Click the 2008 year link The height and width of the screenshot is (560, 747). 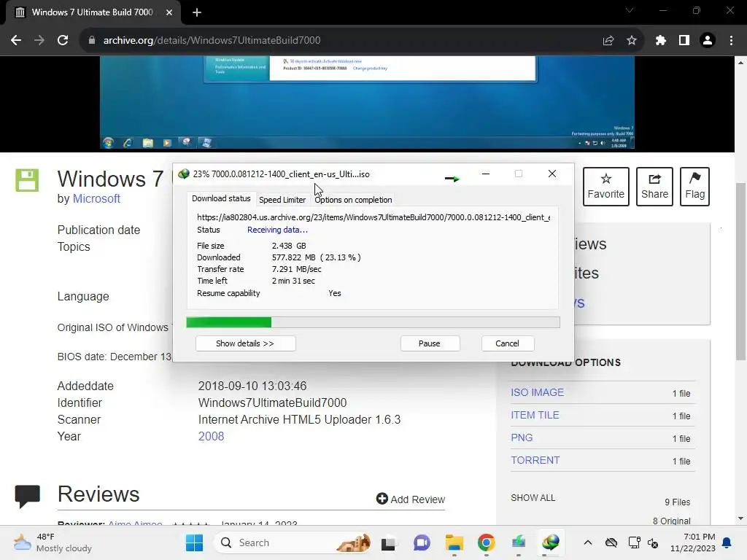(x=211, y=436)
